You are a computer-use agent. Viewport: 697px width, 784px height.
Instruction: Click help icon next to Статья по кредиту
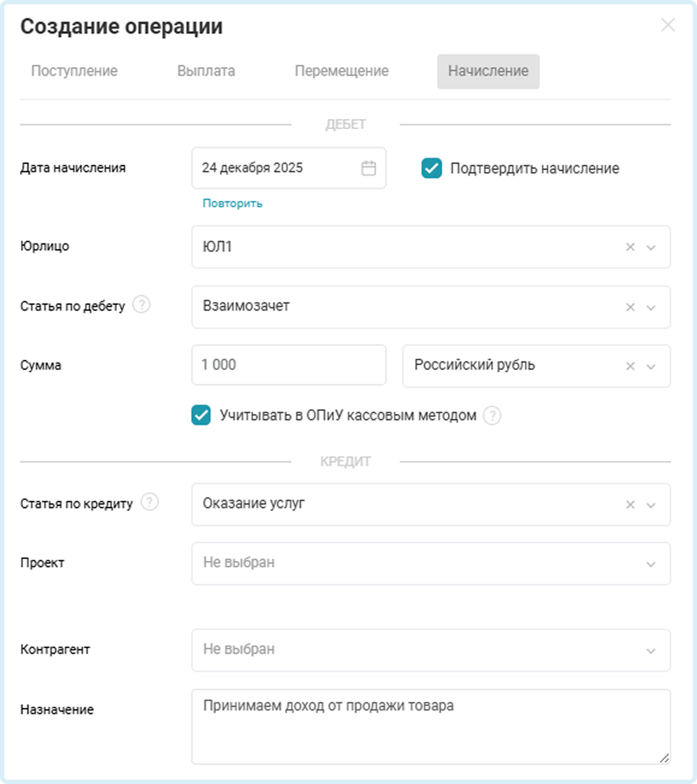(149, 502)
